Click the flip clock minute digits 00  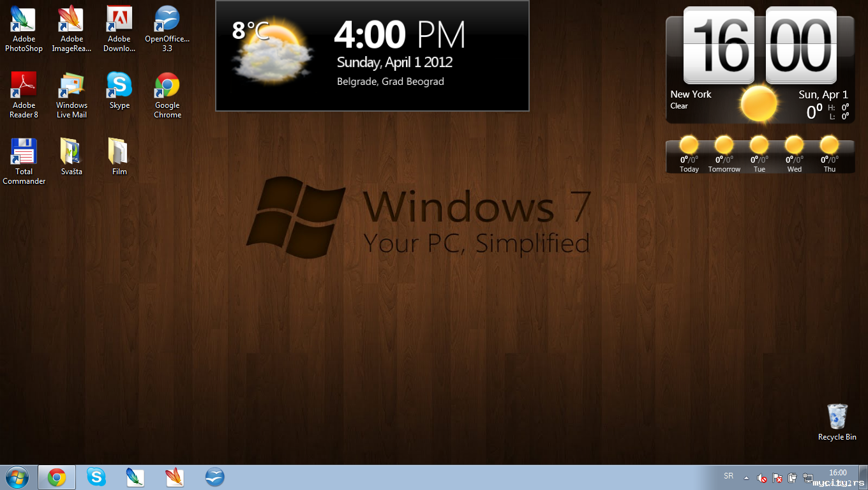801,45
